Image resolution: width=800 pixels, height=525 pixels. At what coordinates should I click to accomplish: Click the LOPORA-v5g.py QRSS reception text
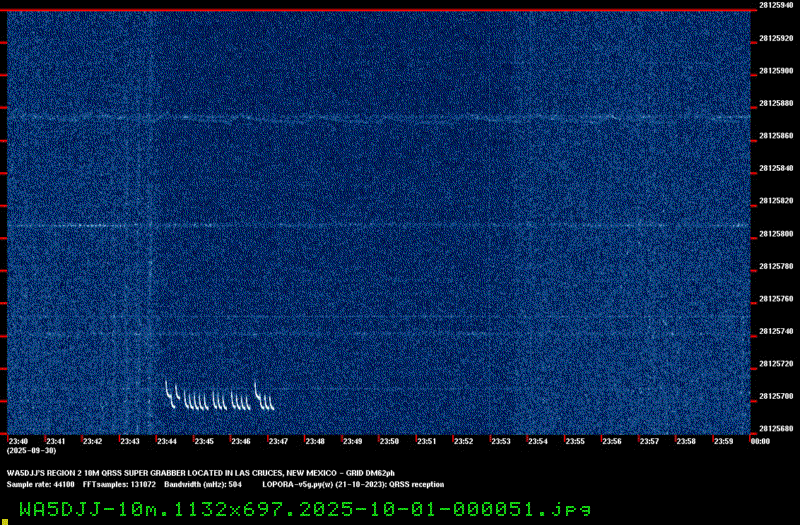pyautogui.click(x=353, y=485)
